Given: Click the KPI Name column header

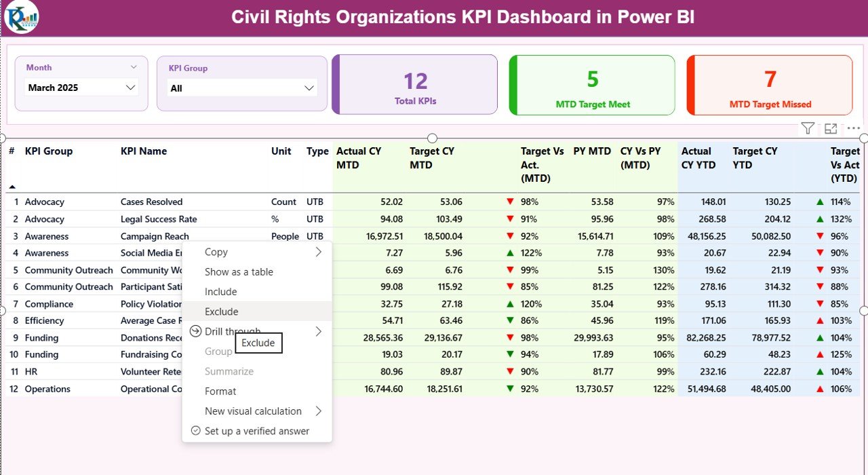Looking at the screenshot, I should pyautogui.click(x=144, y=151).
